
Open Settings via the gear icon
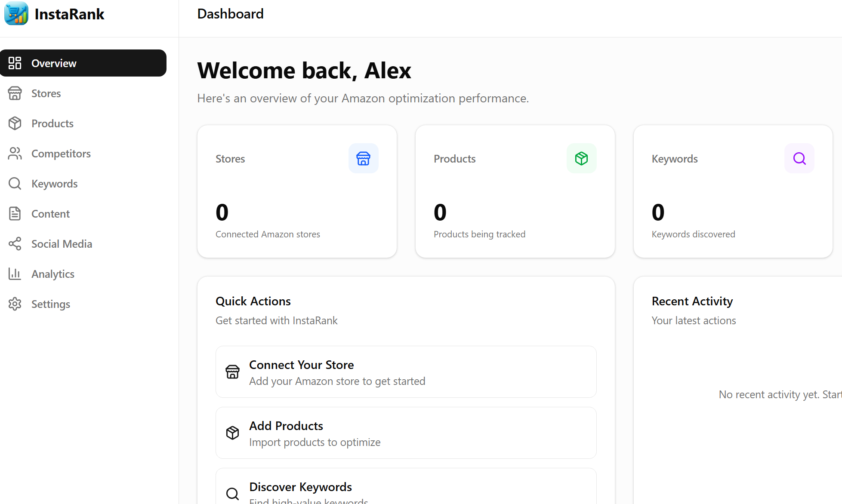tap(15, 304)
